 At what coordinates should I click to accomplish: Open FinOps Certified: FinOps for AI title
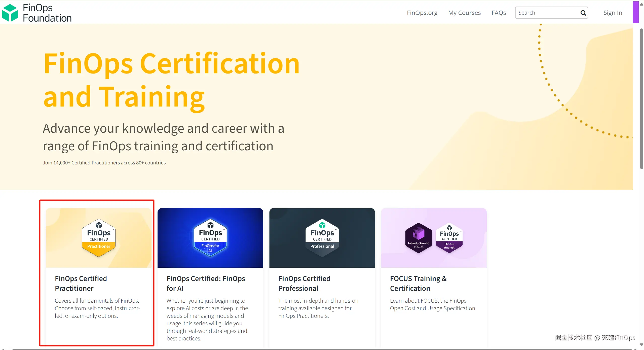tap(206, 283)
